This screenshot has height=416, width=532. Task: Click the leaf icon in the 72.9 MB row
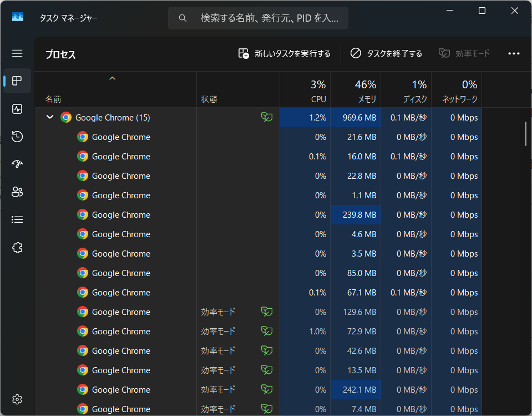[x=267, y=331]
